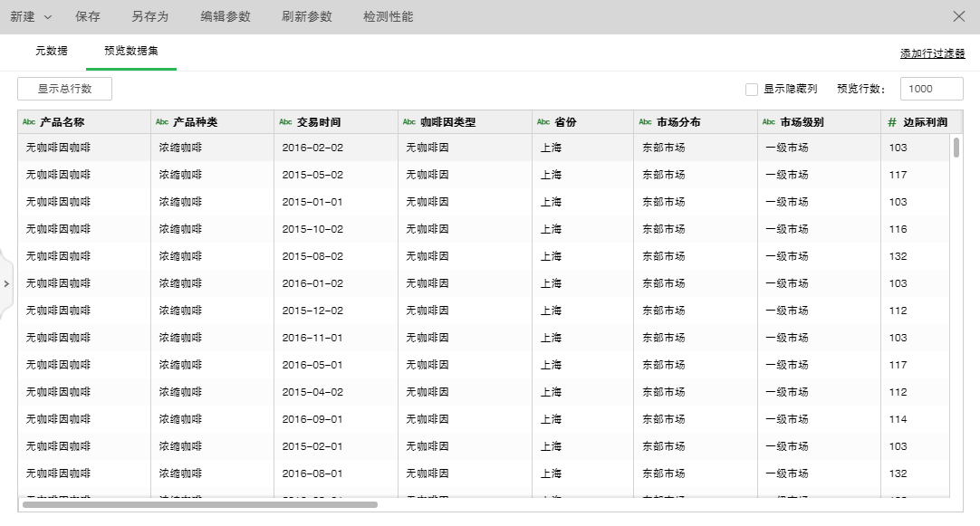Click the 显示总行数 button
The height and width of the screenshot is (526, 980).
(64, 89)
